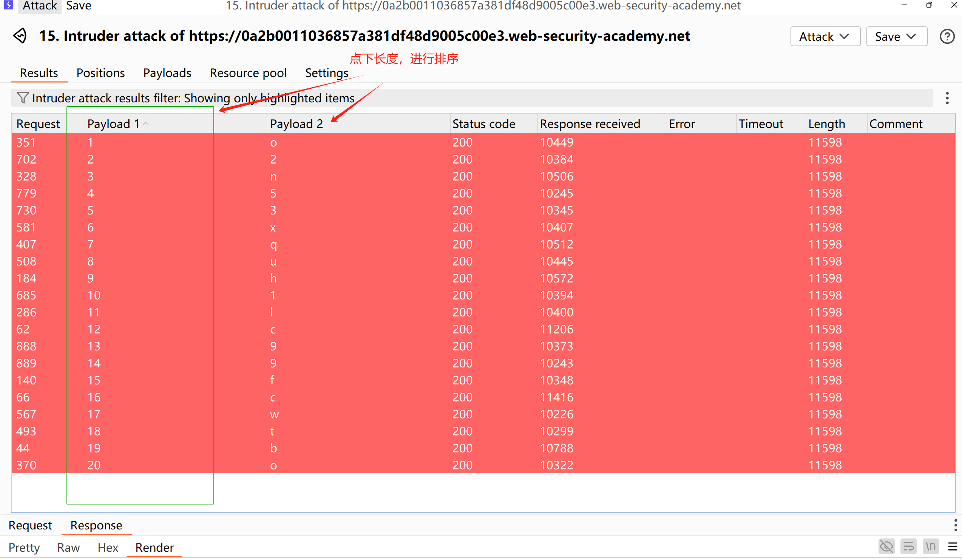Viewport: 962px width, 560px height.
Task: Click the Length column header to sort
Action: 826,124
